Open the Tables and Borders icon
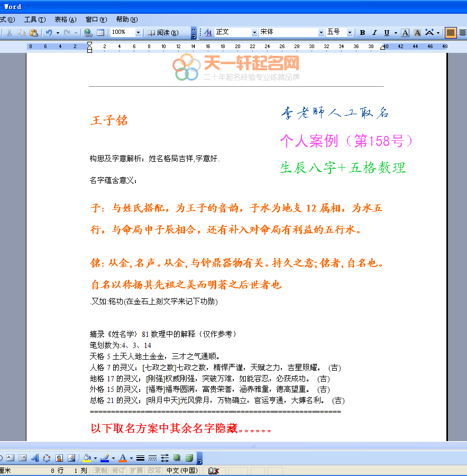Image resolution: width=467 pixels, height=476 pixels. pos(100,32)
